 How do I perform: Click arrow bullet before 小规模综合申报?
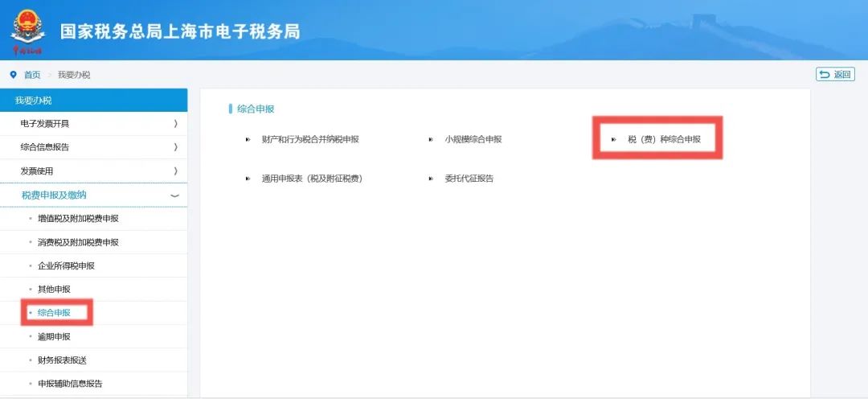tap(432, 139)
